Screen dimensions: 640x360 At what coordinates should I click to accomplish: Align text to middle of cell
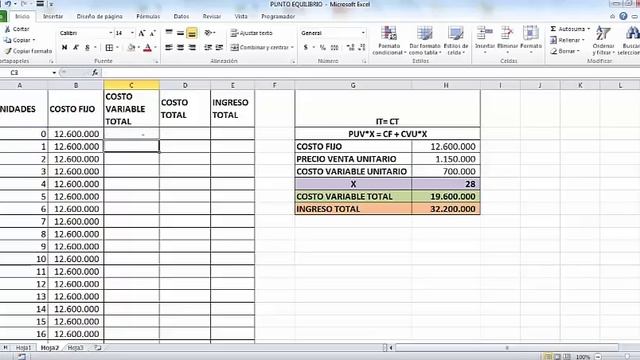click(x=180, y=33)
